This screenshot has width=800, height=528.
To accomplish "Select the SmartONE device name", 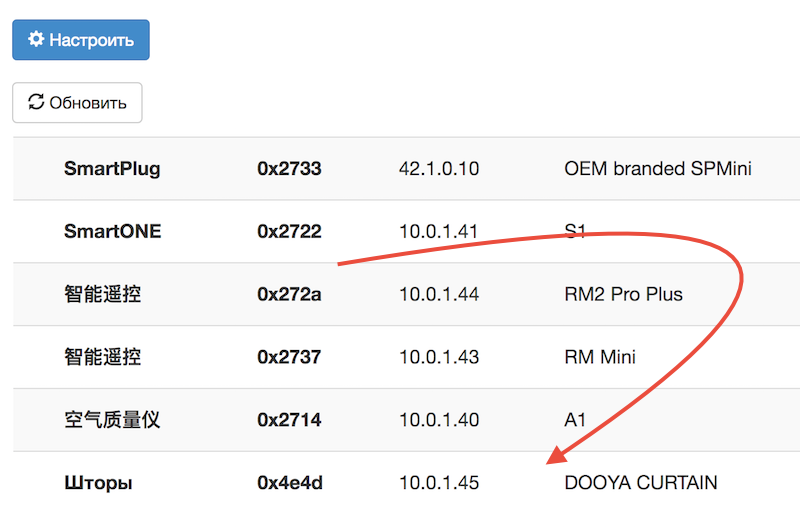I will 112,232.
